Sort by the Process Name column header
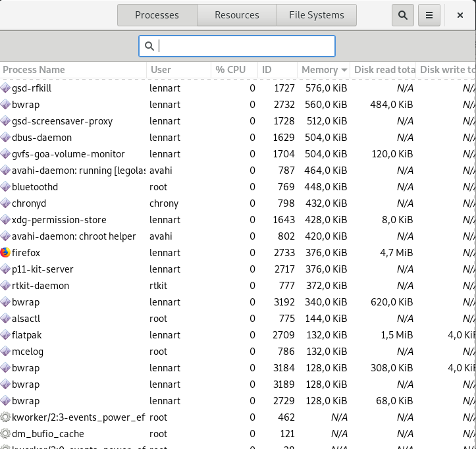The height and width of the screenshot is (449, 476). (x=73, y=70)
